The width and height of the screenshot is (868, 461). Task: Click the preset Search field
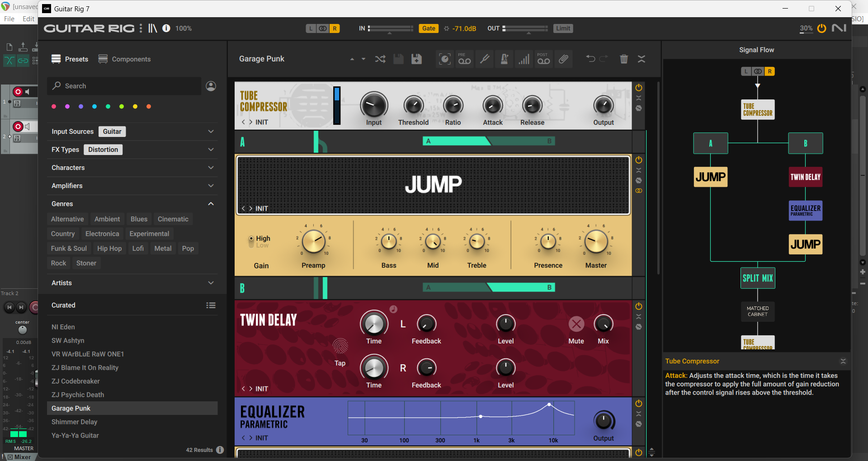(124, 86)
